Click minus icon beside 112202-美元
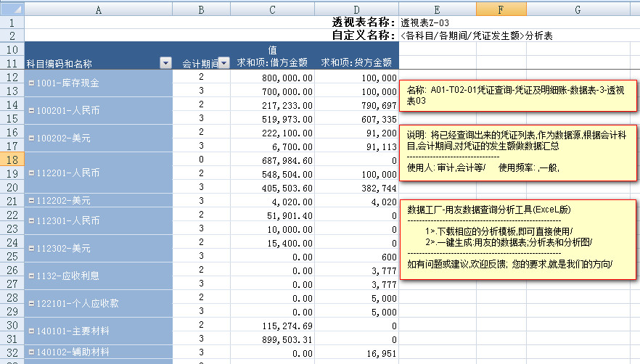 tap(30, 200)
